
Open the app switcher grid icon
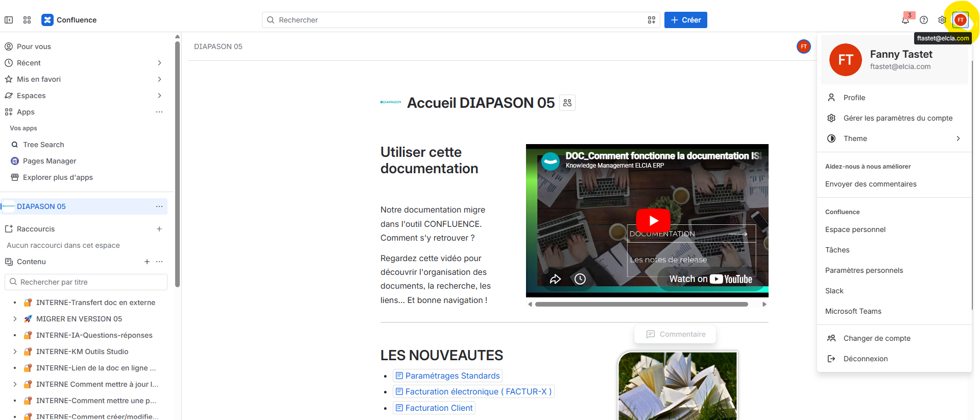(27, 20)
